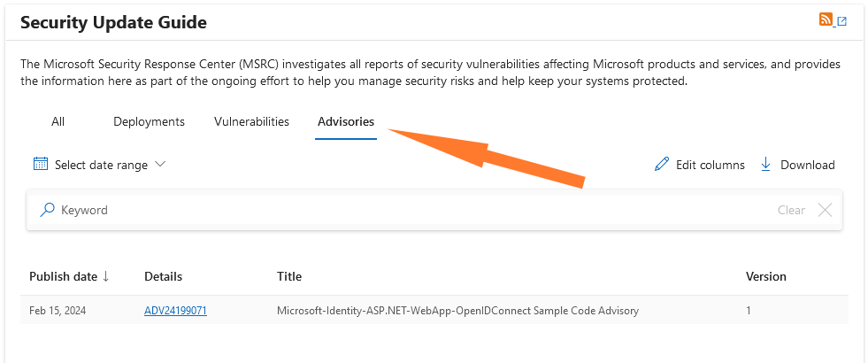The height and width of the screenshot is (363, 868).
Task: Switch to the All tab
Action: tap(58, 121)
